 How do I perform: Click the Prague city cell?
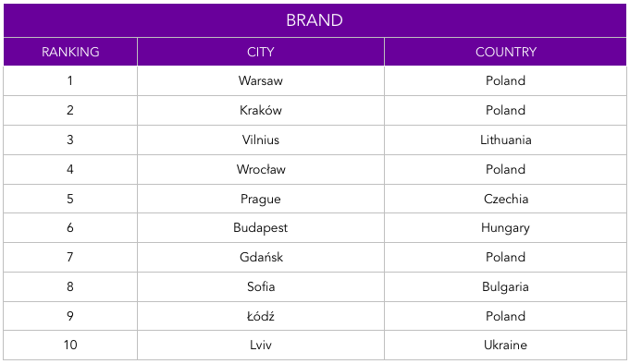260,199
